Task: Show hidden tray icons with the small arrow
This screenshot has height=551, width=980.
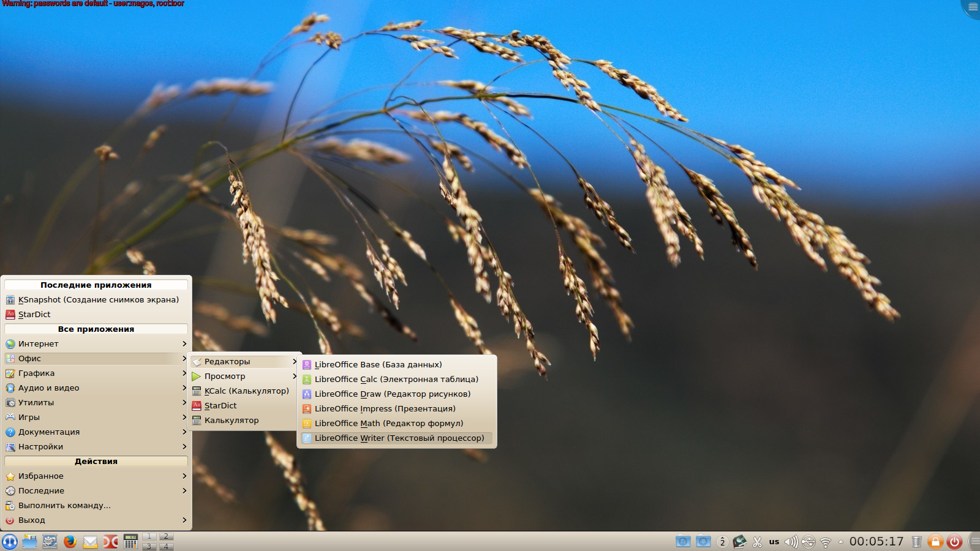Action: (x=841, y=542)
